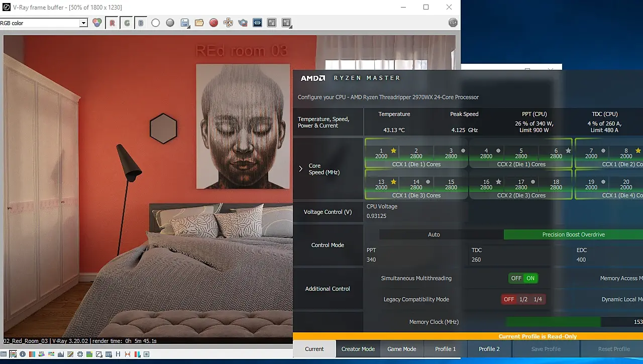Turn Simultaneous Multithreading OFF
Screen dimensions: 643x364
(516, 278)
